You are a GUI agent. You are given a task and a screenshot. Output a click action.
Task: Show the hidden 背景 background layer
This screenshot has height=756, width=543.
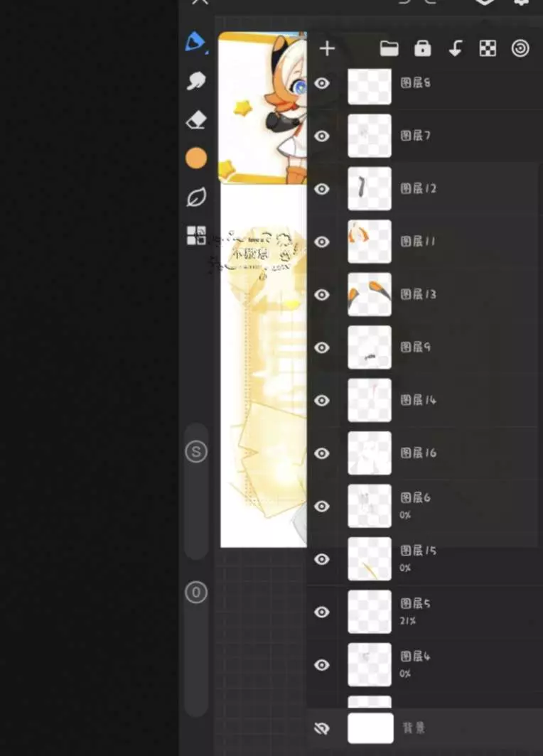coord(322,728)
